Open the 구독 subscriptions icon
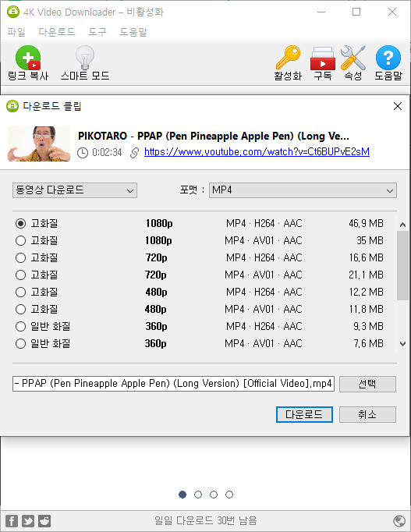Image resolution: width=411 pixels, height=532 pixels. 323,59
